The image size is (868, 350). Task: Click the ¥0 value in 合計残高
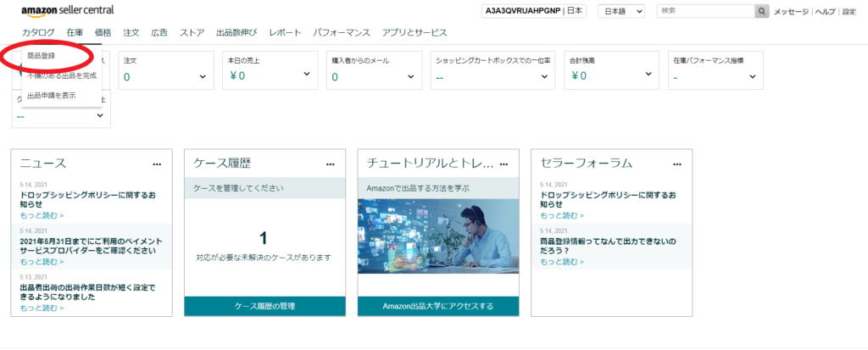(578, 76)
